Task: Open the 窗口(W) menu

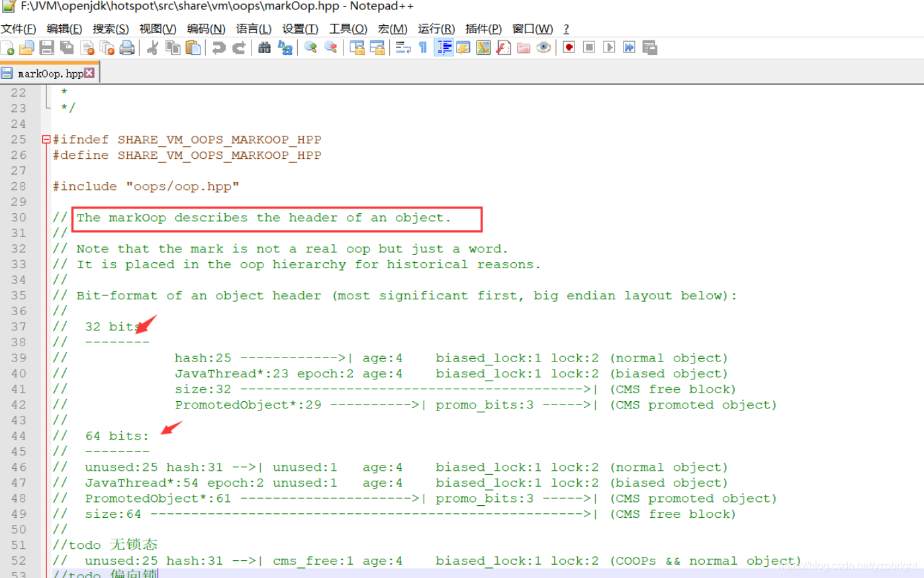Action: point(532,28)
